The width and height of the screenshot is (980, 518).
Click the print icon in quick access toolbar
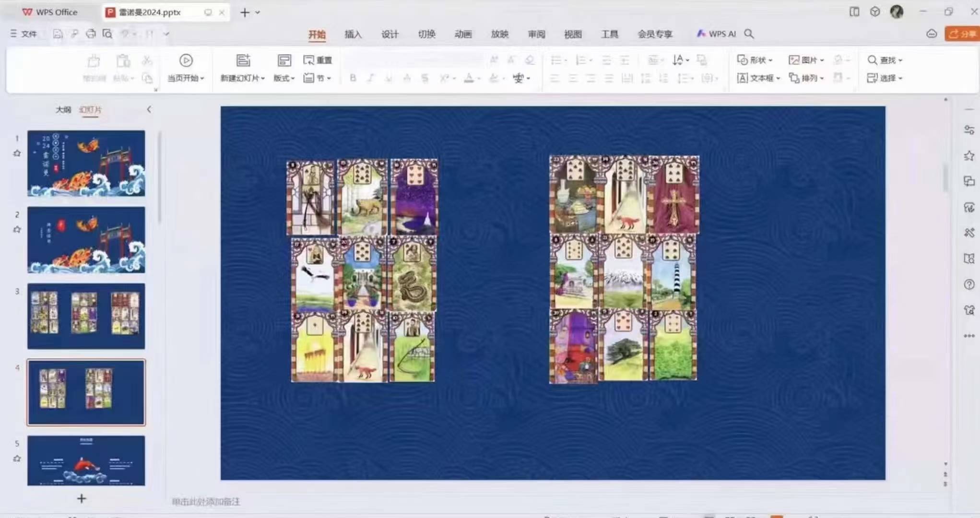91,34
